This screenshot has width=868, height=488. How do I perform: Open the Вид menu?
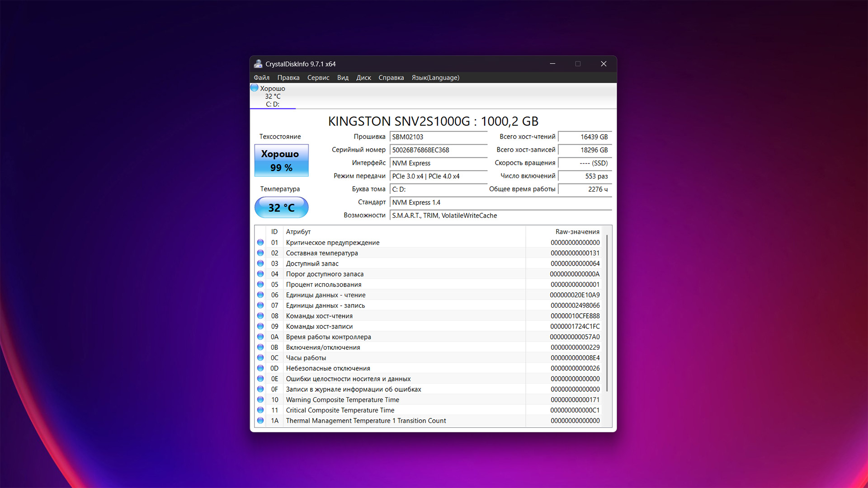click(343, 78)
